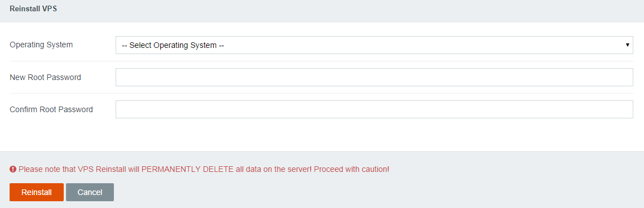
Task: Click the '-- Select Operating System --' placeholder text
Action: 173,45
